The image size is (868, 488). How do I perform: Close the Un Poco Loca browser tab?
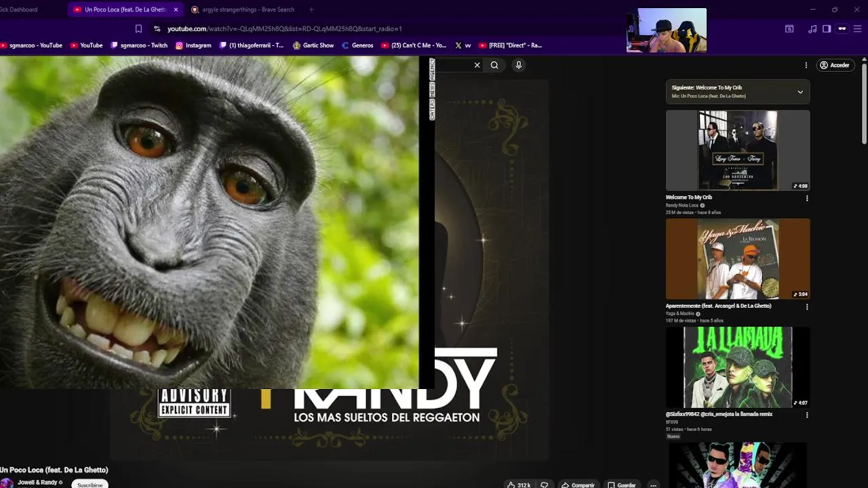point(176,9)
